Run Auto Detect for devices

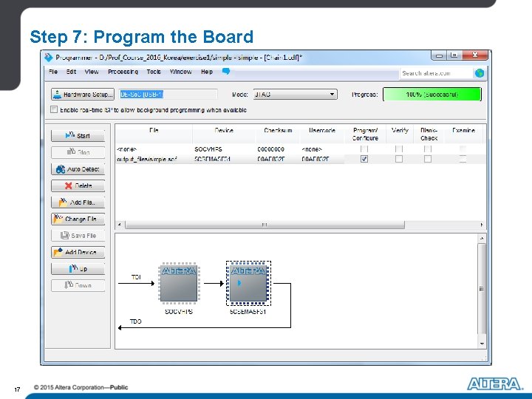tap(78, 169)
